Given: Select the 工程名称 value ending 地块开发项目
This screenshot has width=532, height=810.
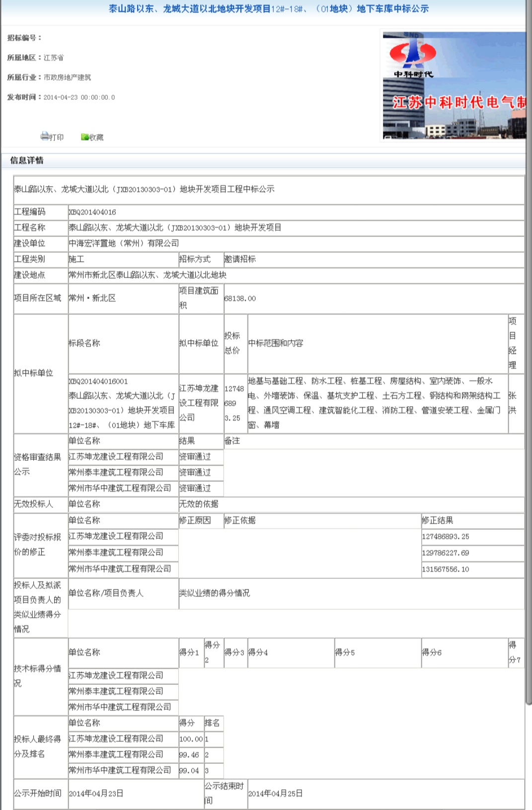Looking at the screenshot, I should point(175,227).
